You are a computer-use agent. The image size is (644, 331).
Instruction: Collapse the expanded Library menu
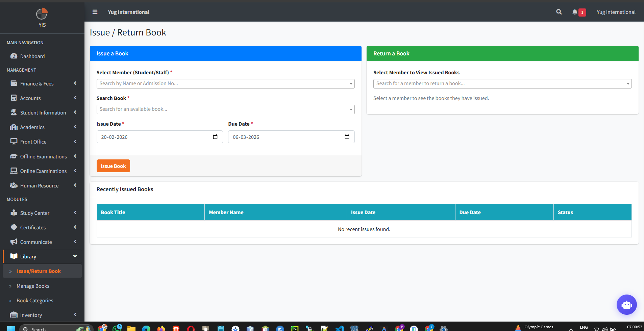tap(75, 256)
